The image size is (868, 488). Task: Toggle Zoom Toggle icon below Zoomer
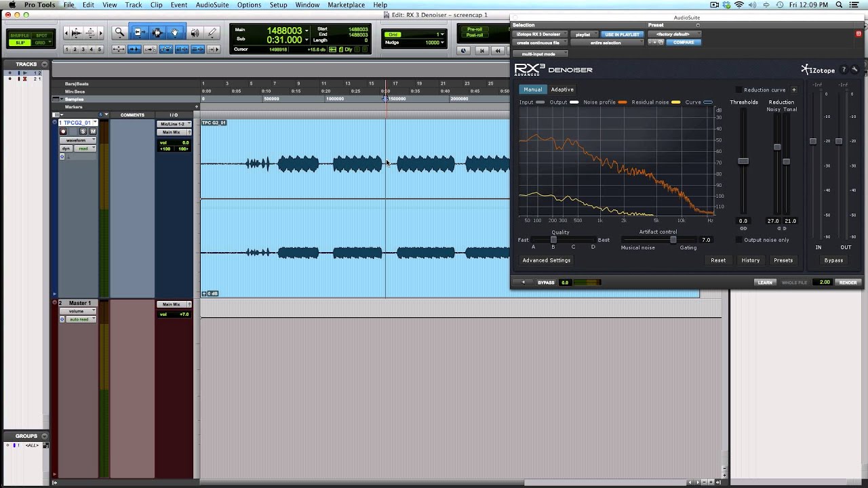[119, 49]
